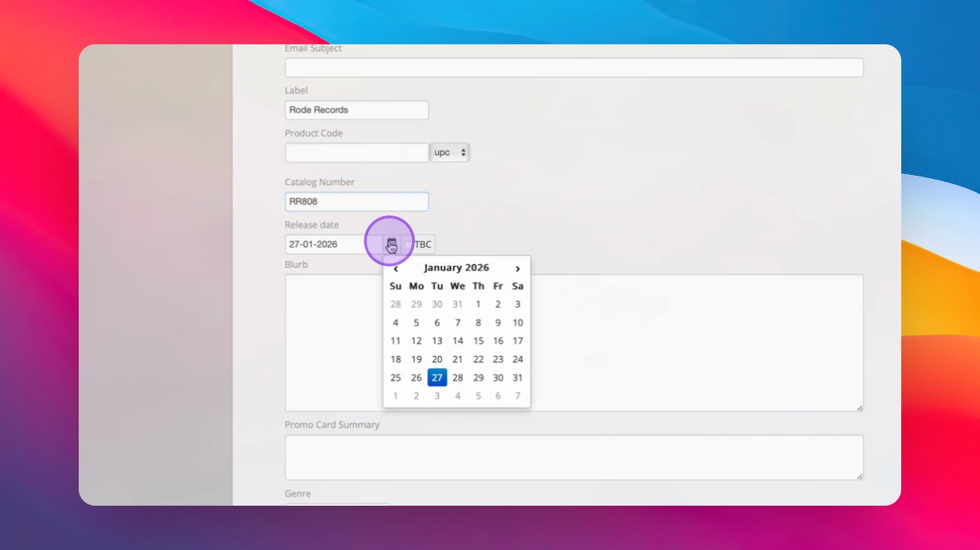Advance datepicker to next month
Viewport: 980px width, 550px height.
(518, 268)
